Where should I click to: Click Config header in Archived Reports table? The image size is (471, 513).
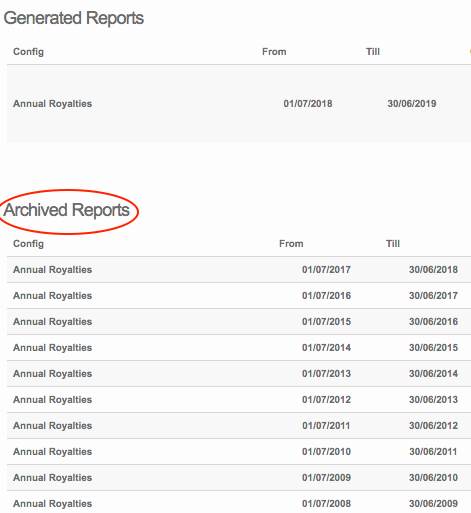pos(28,244)
